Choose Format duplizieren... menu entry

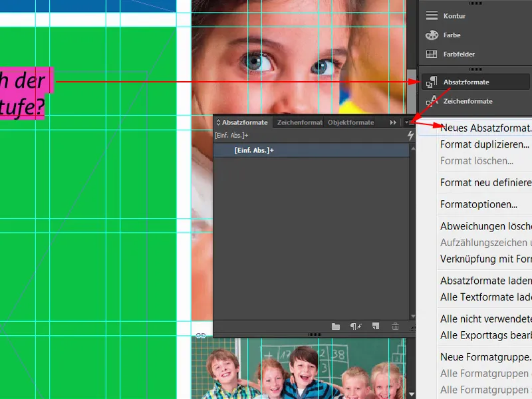click(485, 144)
